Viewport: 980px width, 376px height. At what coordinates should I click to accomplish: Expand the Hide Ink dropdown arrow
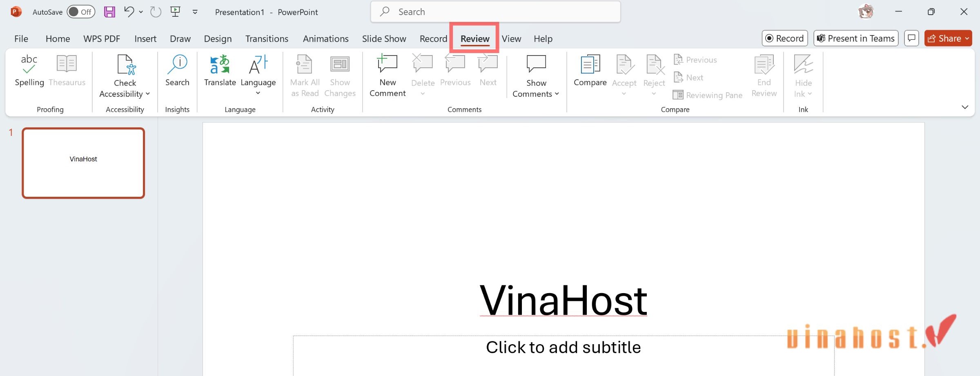click(x=810, y=94)
